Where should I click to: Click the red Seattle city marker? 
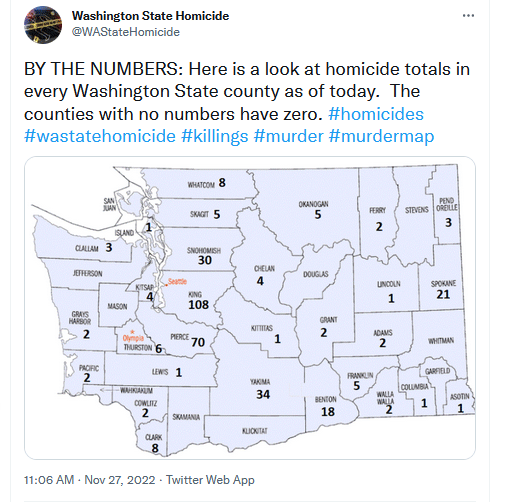166,285
